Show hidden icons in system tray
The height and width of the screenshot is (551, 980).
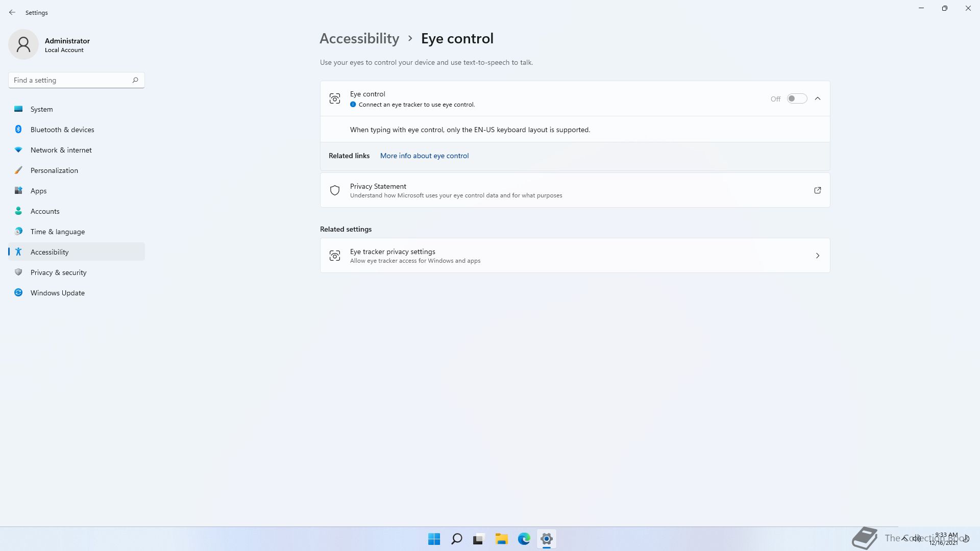click(904, 538)
